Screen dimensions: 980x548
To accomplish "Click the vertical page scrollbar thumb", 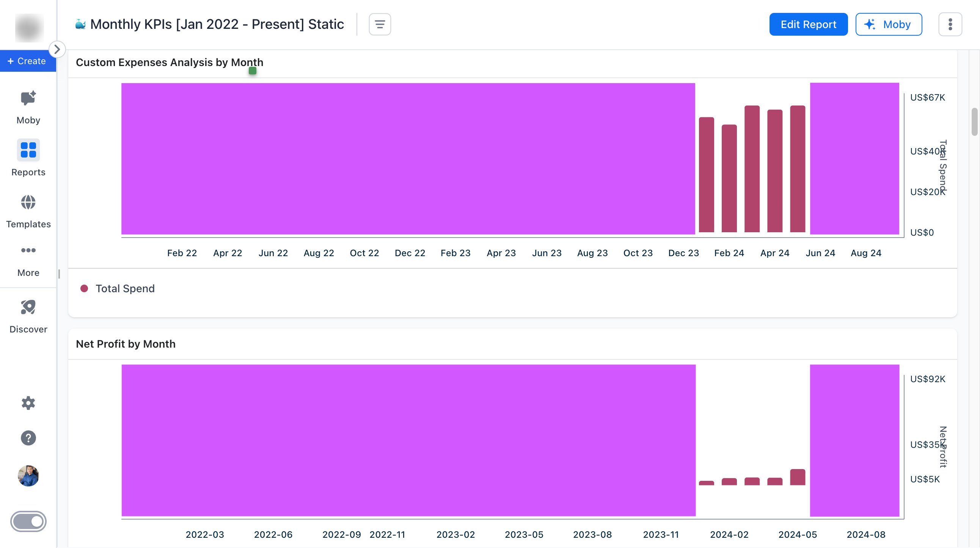I will coord(974,122).
